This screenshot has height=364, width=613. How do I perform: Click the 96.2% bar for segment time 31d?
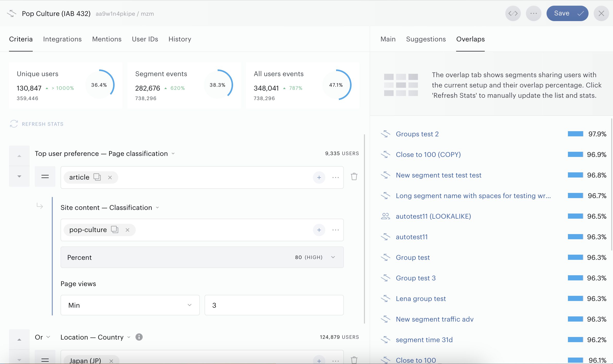tap(575, 340)
